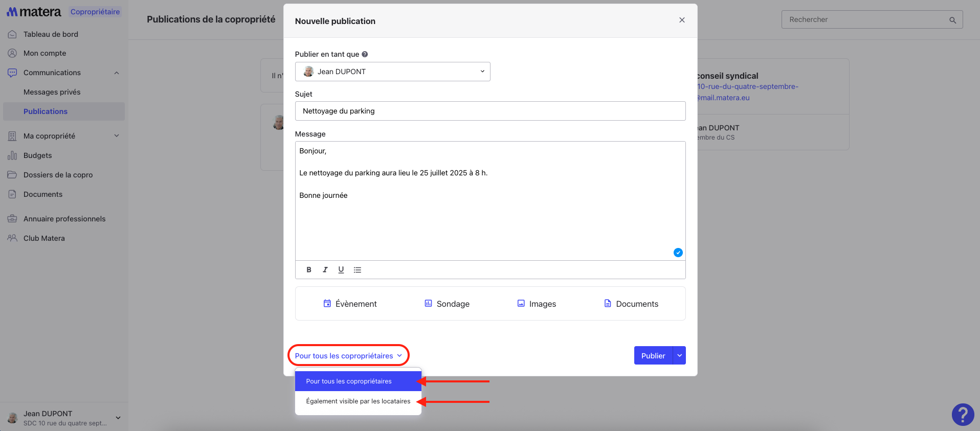Close the Nouvelle publication dialog
This screenshot has width=980, height=431.
[681, 20]
